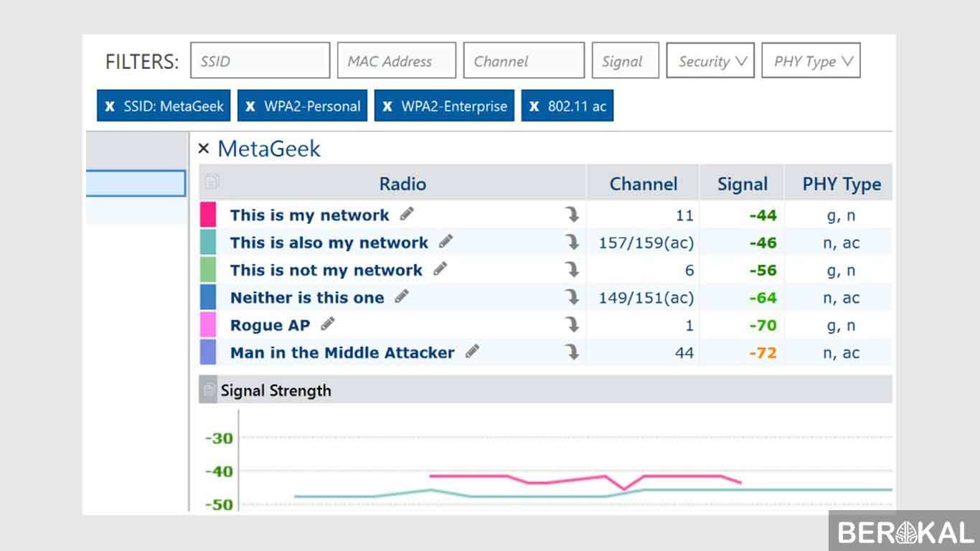The width and height of the screenshot is (980, 551).
Task: Remove the WPA2-Enterprise filter chip
Action: pos(387,106)
